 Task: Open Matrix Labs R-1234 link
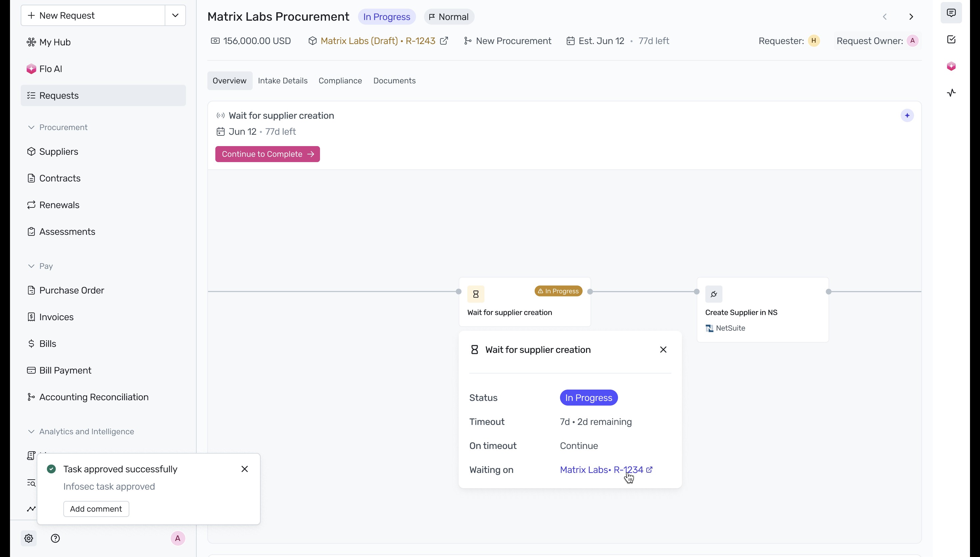tap(601, 469)
